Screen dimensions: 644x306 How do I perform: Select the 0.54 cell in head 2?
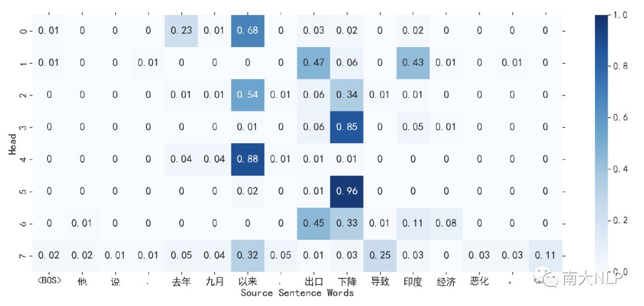point(247,95)
